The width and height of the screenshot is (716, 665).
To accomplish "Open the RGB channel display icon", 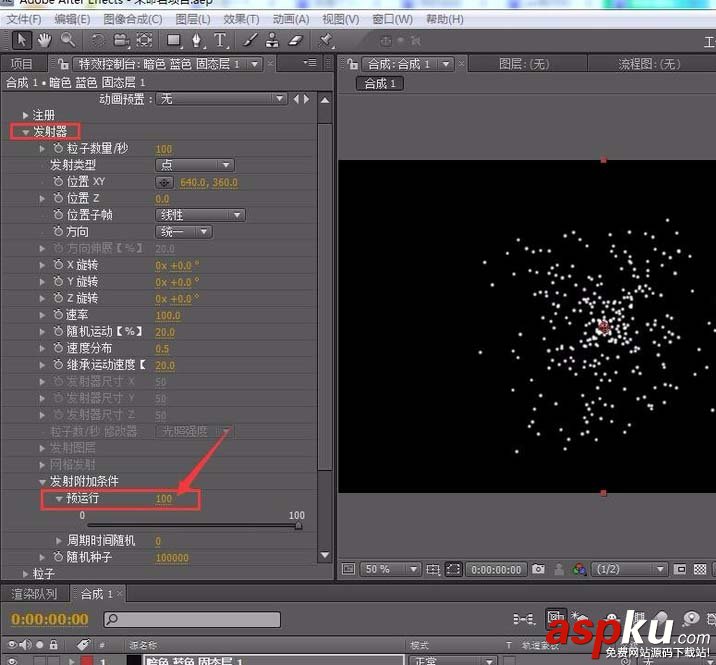I will pyautogui.click(x=580, y=569).
